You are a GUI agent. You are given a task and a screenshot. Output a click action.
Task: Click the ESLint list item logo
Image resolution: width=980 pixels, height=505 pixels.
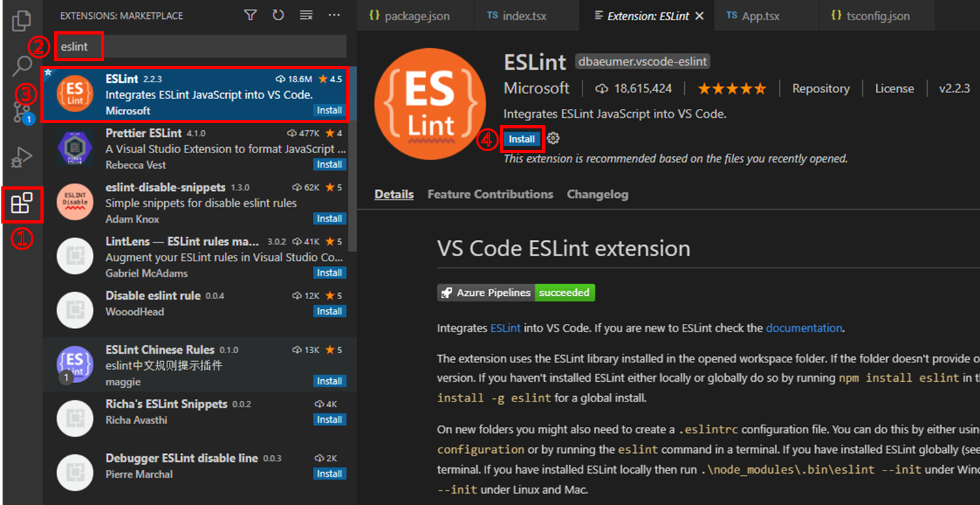coord(75,94)
